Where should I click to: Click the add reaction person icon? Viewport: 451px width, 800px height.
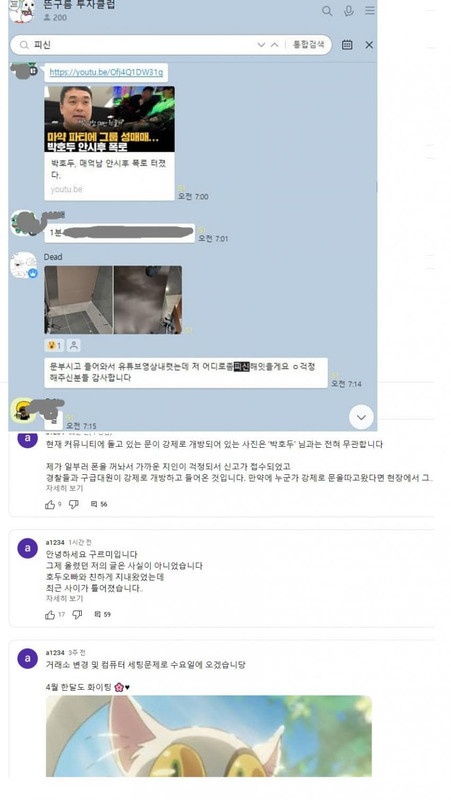73,345
